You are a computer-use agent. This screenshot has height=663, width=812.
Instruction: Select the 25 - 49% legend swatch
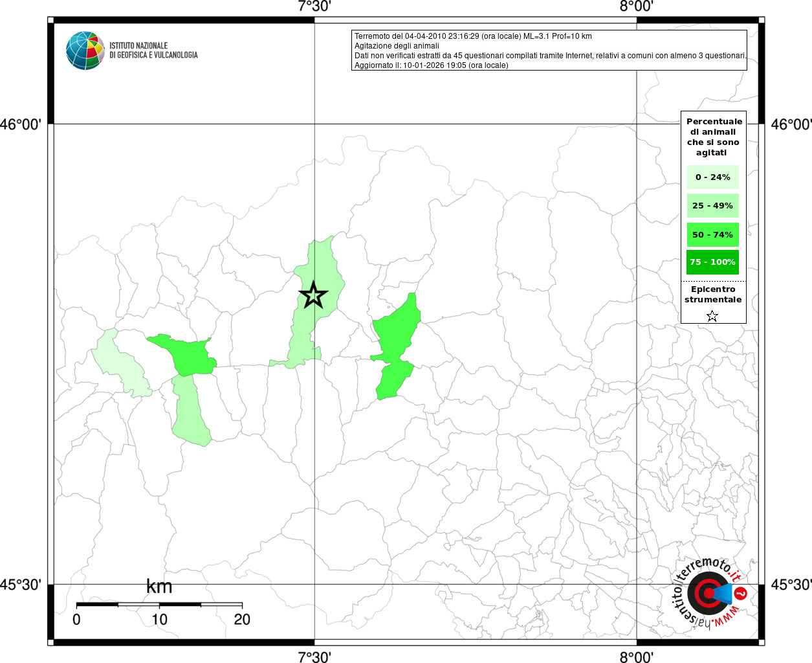[x=712, y=206]
